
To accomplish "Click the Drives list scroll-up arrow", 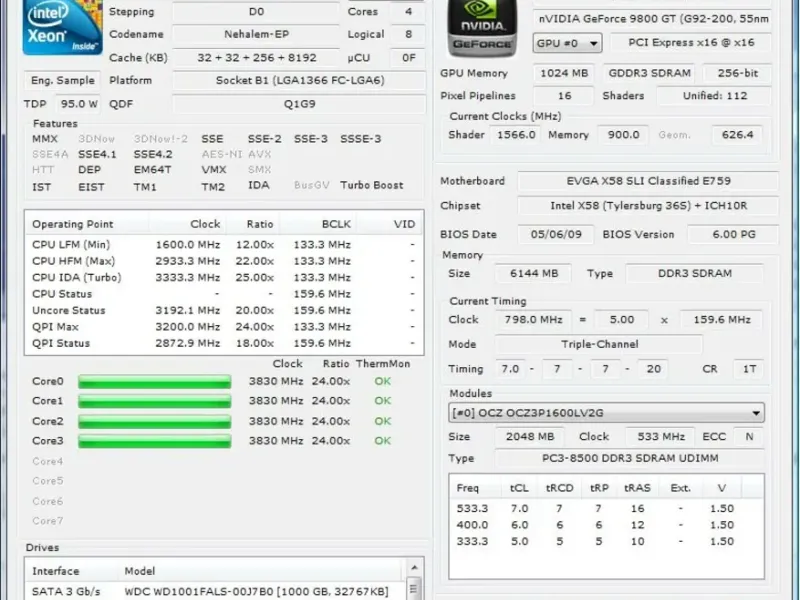I will coord(414,567).
